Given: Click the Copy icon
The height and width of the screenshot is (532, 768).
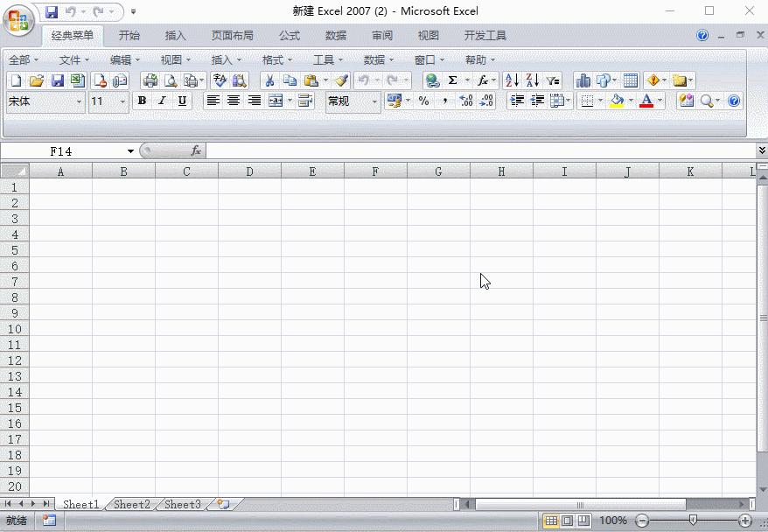Looking at the screenshot, I should 290,80.
